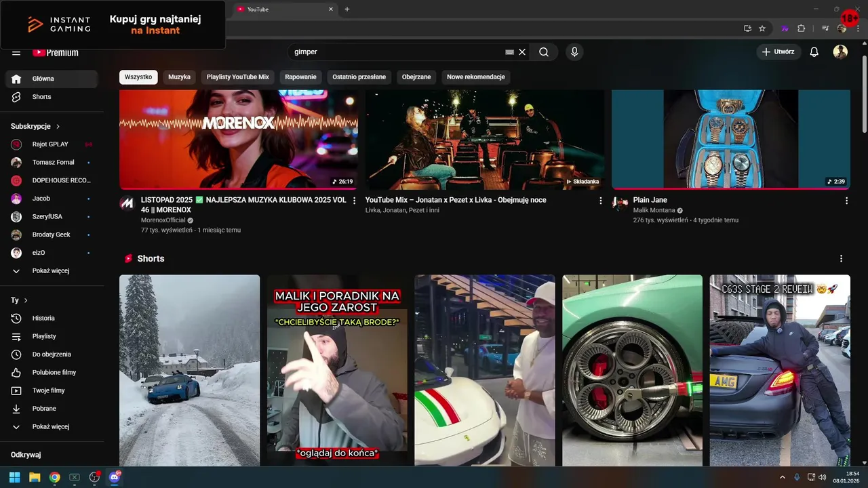Screen dimensions: 868x488
Task: Expand the Subskrypcje section header
Action: 35,126
